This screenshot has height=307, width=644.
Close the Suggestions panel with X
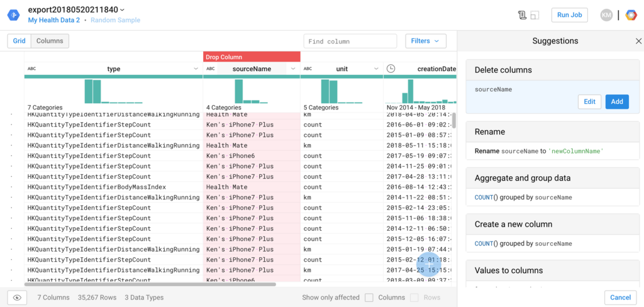tap(638, 41)
